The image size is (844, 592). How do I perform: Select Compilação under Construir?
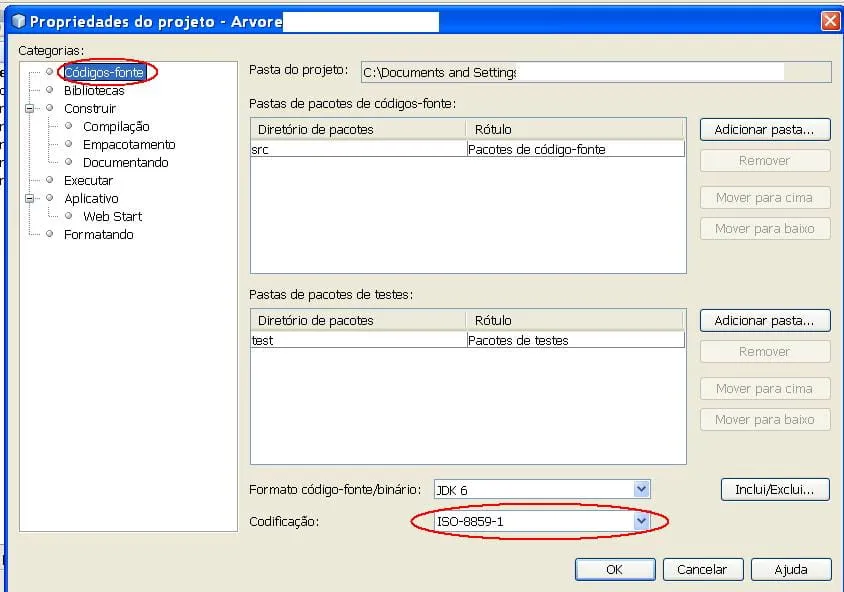pos(116,126)
